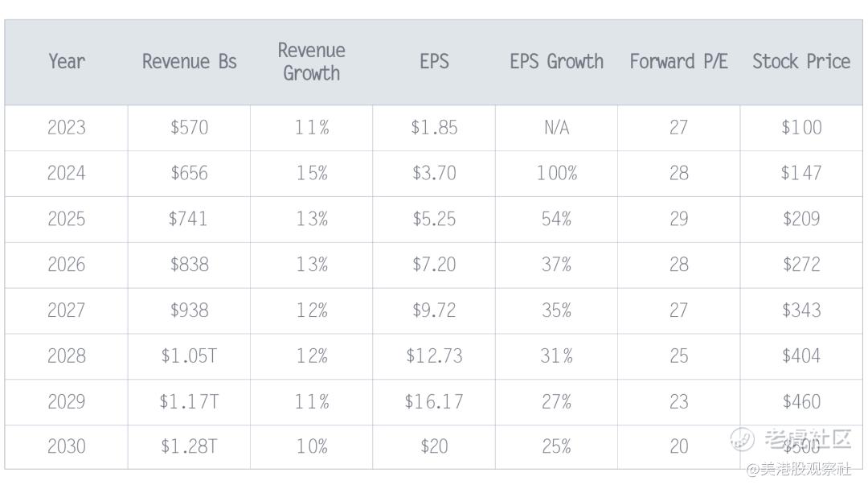868x489 pixels.
Task: Click the $460 stock price cell
Action: click(801, 402)
